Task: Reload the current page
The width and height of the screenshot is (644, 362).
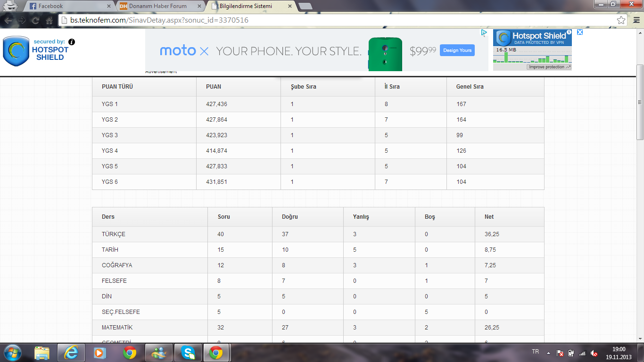Action: (35, 20)
